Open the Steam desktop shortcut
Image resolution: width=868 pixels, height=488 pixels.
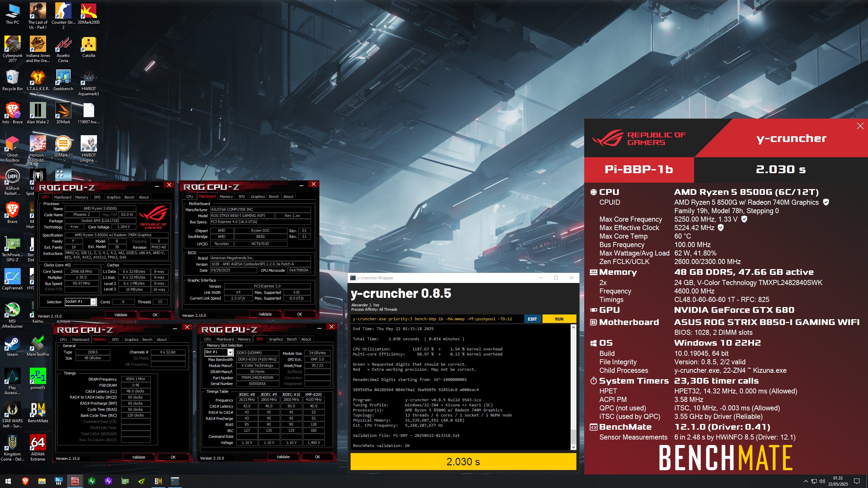coord(13,346)
